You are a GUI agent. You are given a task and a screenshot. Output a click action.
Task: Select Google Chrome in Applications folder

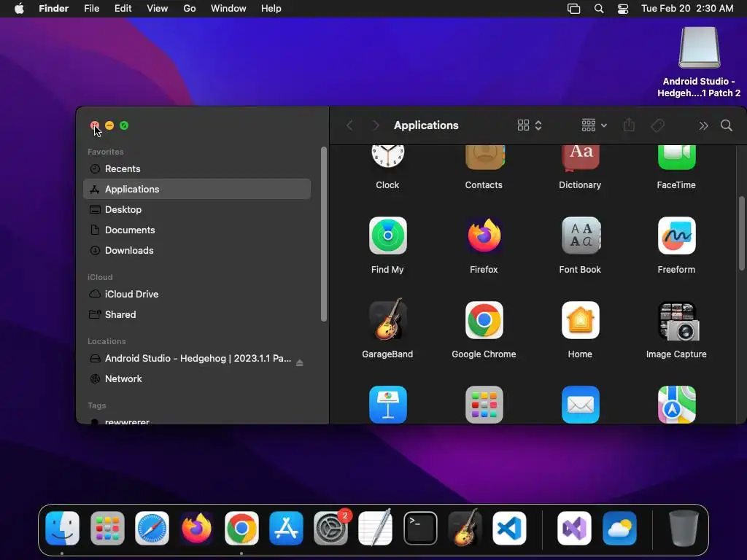tap(484, 320)
